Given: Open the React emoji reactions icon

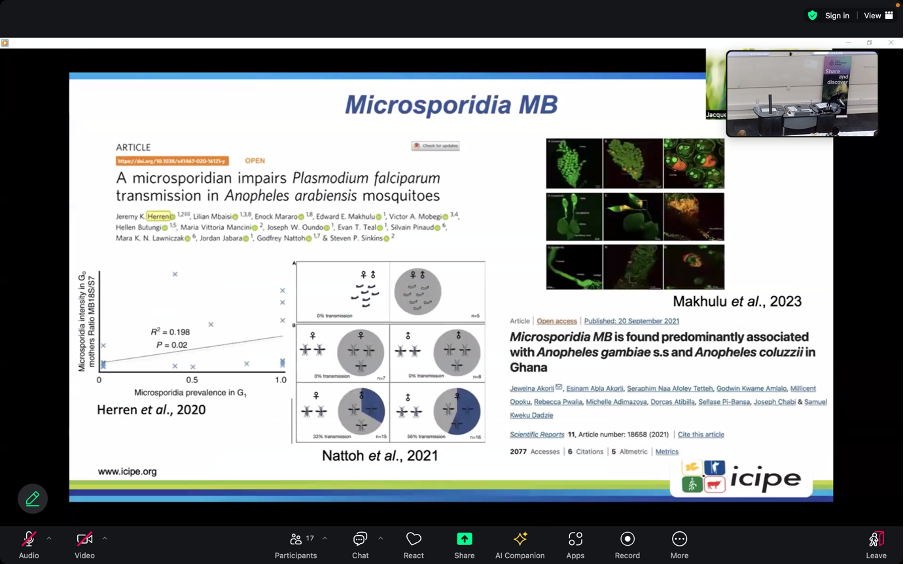Looking at the screenshot, I should click(413, 540).
